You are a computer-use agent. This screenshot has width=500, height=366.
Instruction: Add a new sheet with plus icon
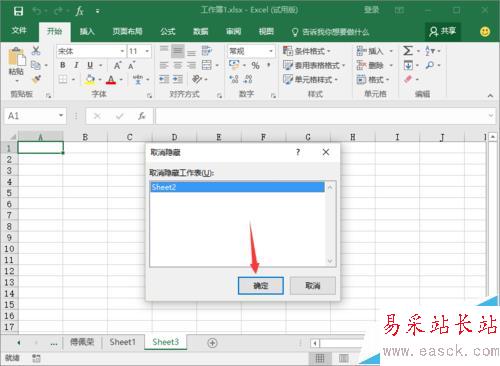point(212,343)
